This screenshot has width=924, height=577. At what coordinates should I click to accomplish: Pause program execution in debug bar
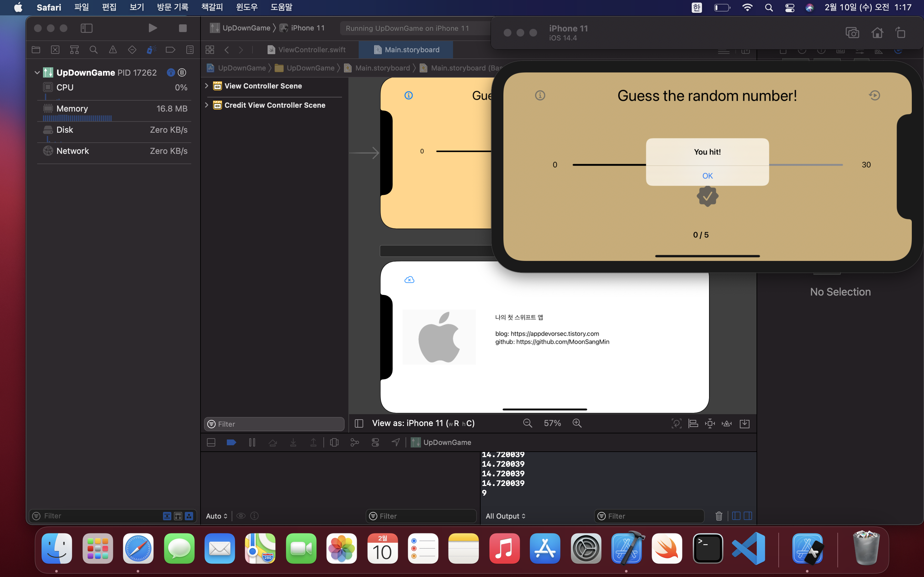point(252,442)
